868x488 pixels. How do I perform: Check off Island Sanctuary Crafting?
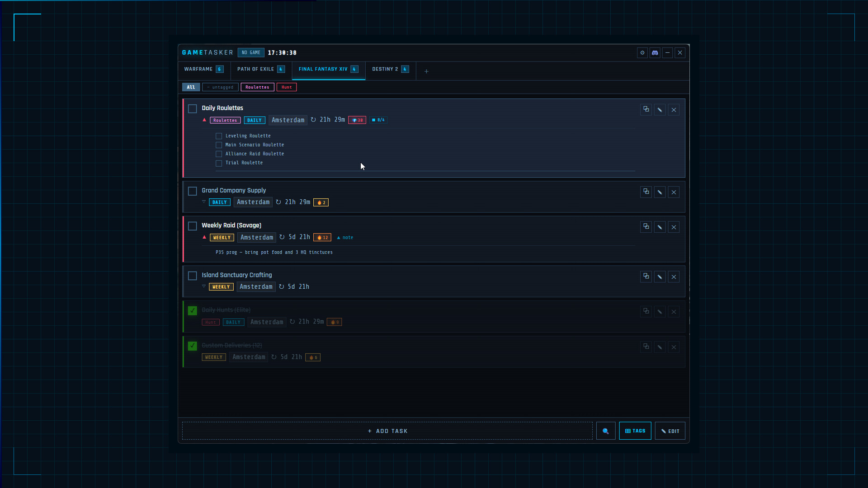[x=193, y=276]
